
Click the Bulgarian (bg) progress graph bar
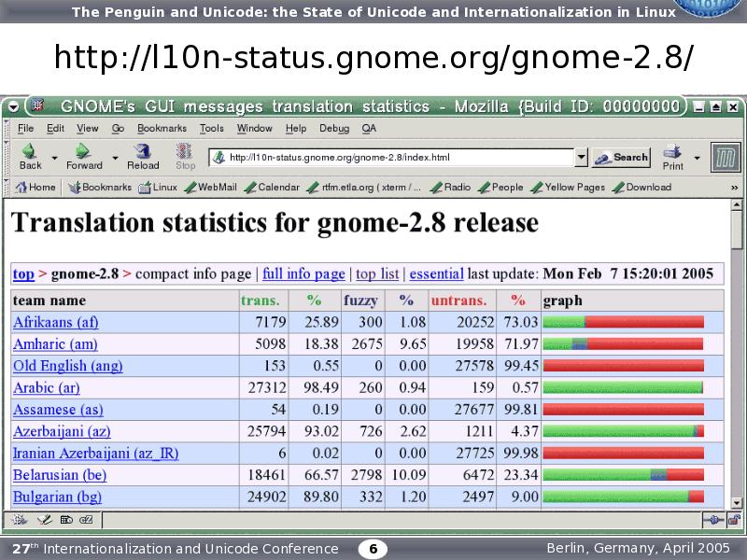(x=623, y=497)
